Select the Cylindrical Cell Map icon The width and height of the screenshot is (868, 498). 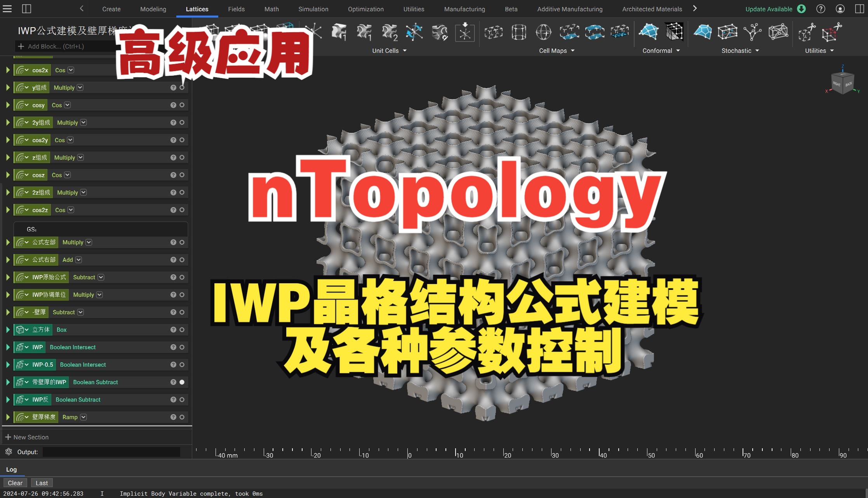(519, 32)
